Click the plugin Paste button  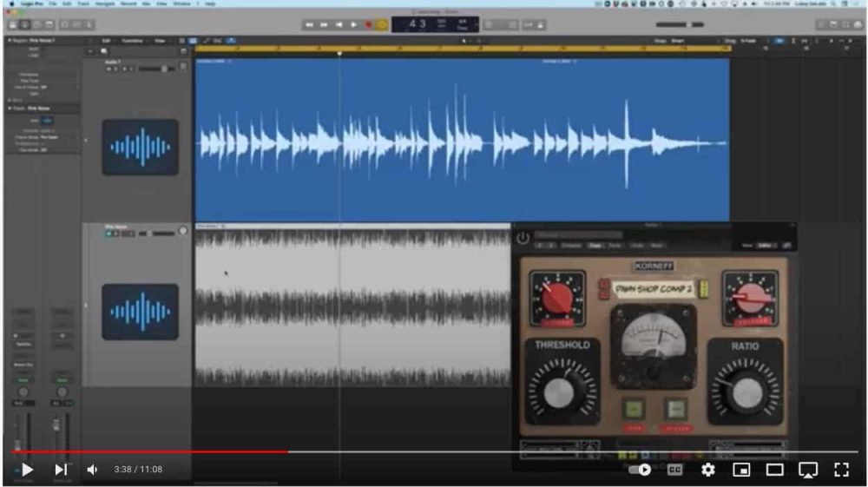pyautogui.click(x=615, y=245)
